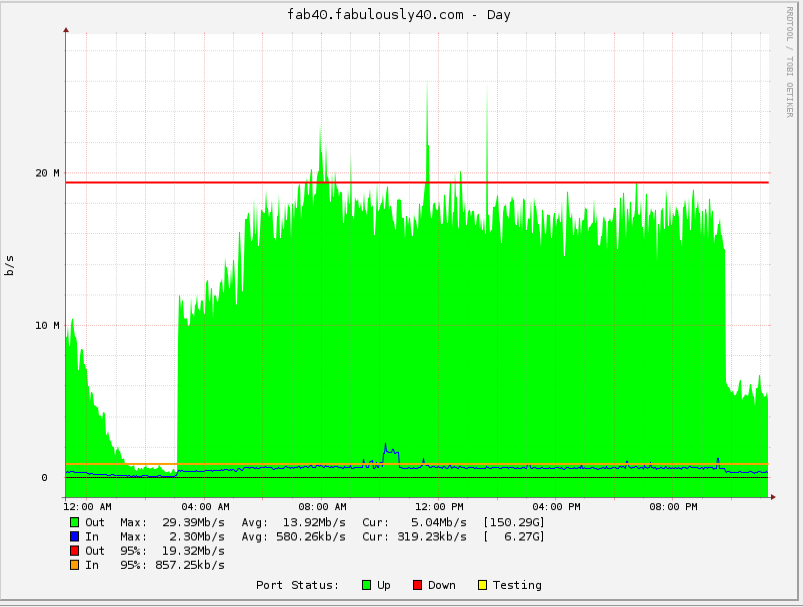Click the 12:00 PM time axis label
This screenshot has height=607, width=803.
tap(439, 507)
